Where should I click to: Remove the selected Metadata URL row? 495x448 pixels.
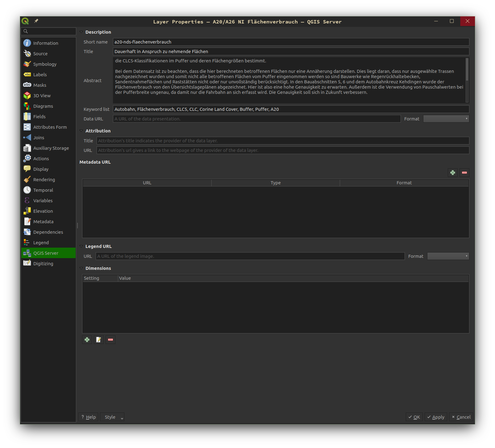tap(464, 173)
